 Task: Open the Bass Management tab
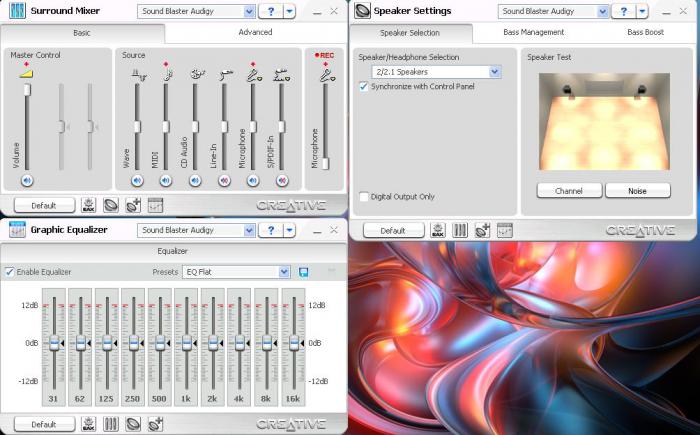click(x=533, y=32)
